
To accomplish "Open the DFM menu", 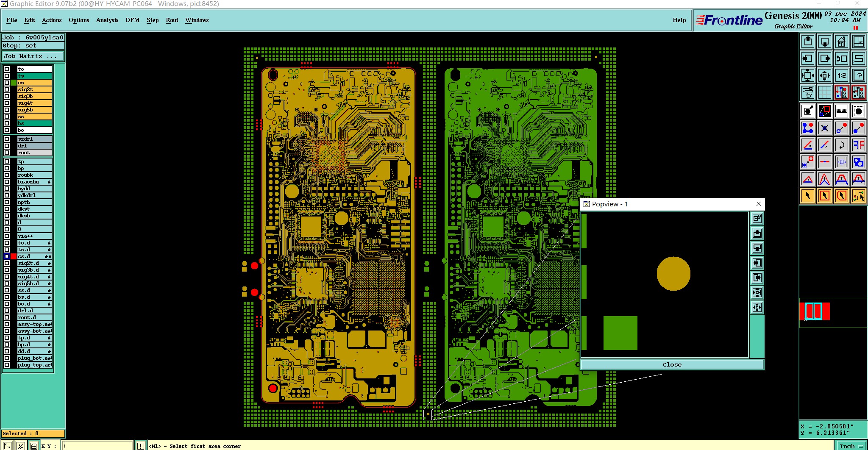I will [133, 20].
